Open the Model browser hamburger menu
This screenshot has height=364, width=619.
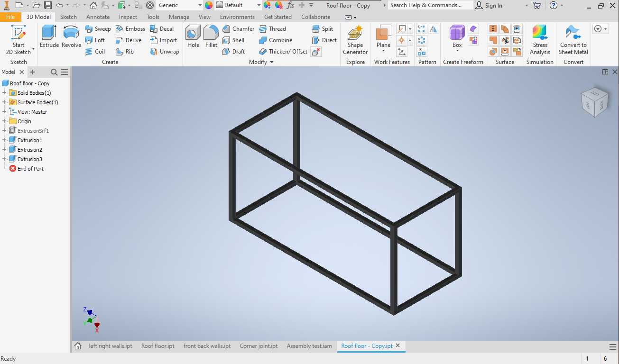click(65, 72)
